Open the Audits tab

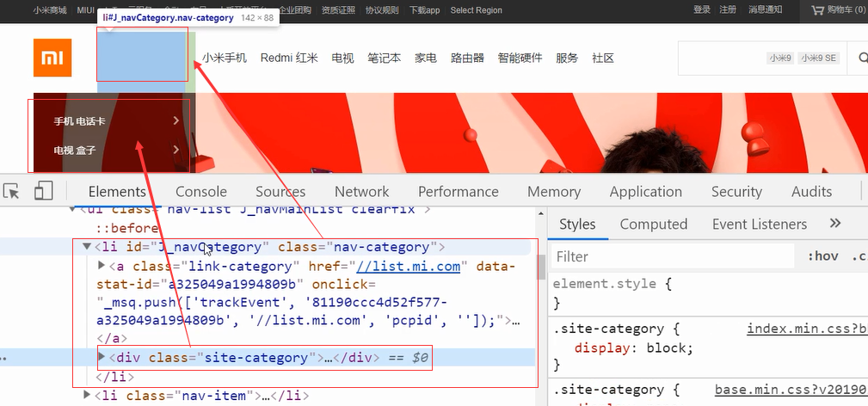811,192
